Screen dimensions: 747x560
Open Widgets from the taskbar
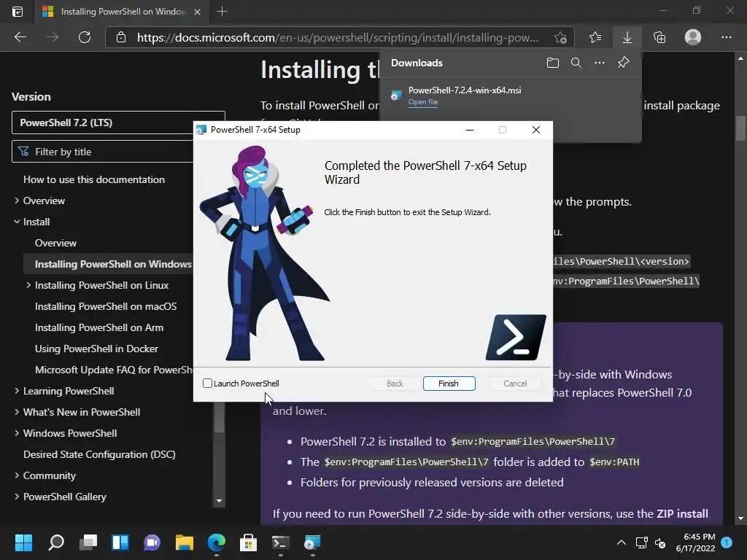pyautogui.click(x=120, y=542)
